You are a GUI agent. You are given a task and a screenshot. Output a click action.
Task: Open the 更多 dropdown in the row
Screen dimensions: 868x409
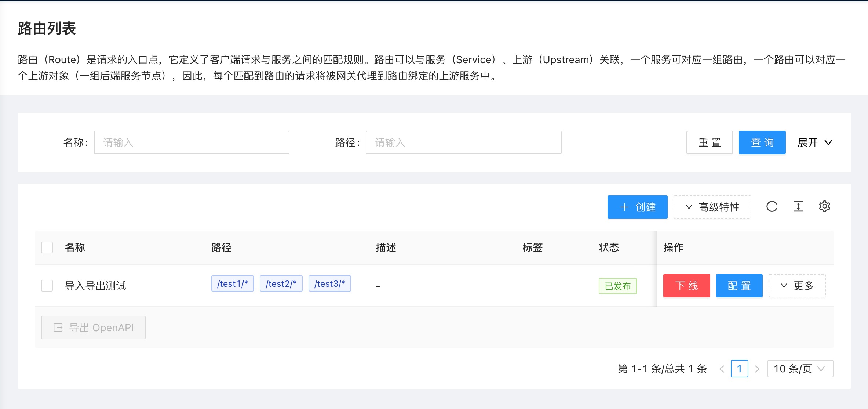click(797, 286)
